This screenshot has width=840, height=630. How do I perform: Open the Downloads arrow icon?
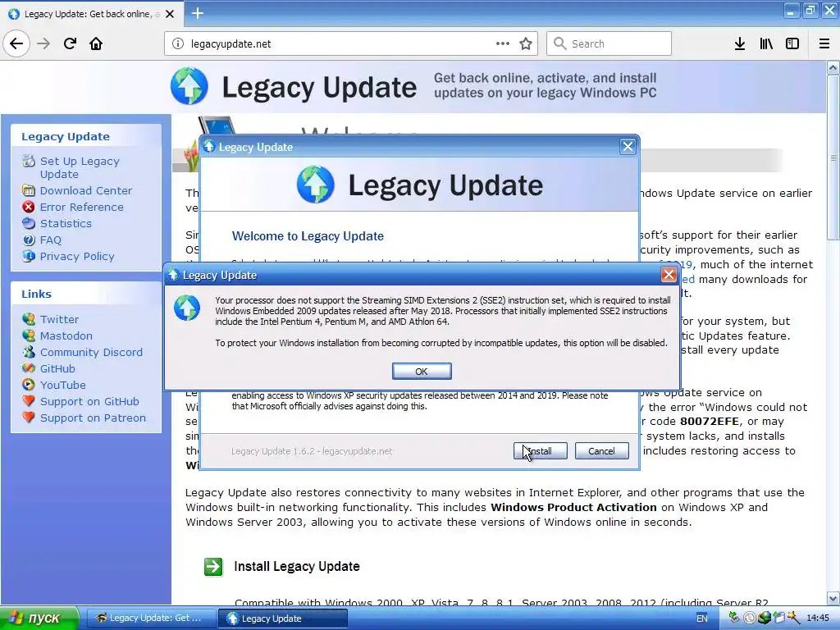click(739, 43)
